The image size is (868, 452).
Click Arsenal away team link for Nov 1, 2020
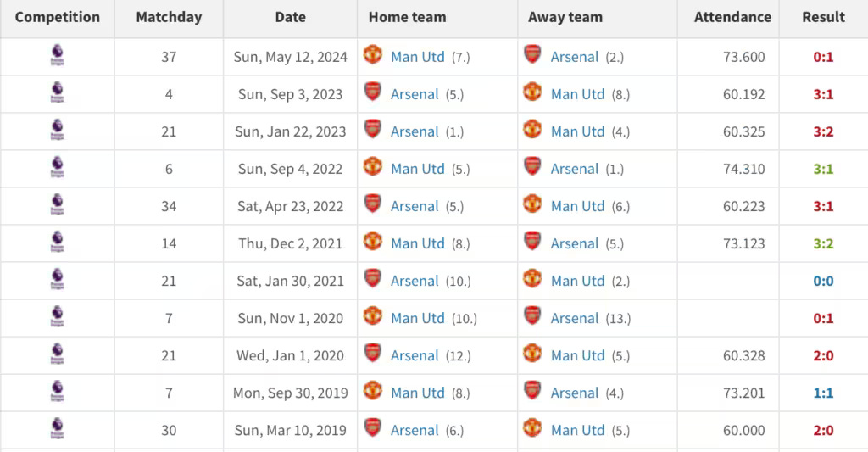(x=575, y=319)
